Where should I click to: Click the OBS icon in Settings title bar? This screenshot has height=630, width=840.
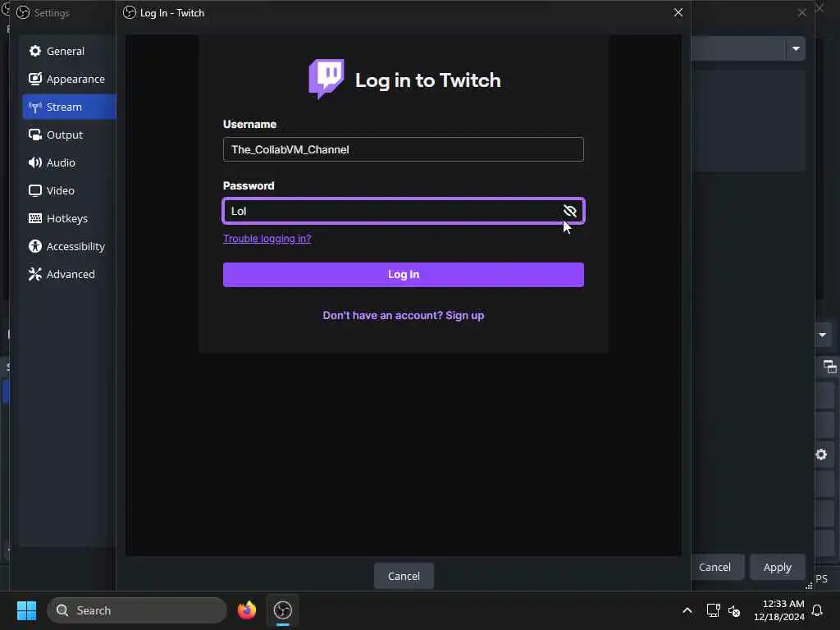pos(22,12)
